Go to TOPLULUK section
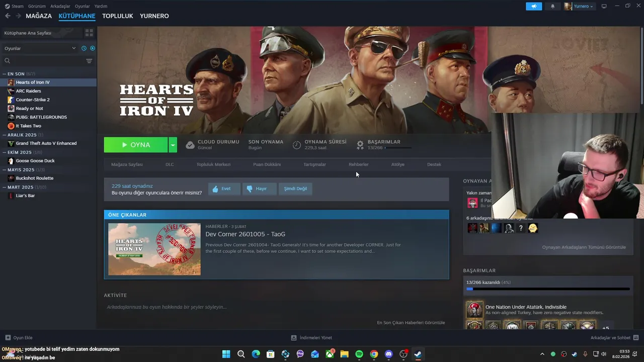 click(118, 16)
